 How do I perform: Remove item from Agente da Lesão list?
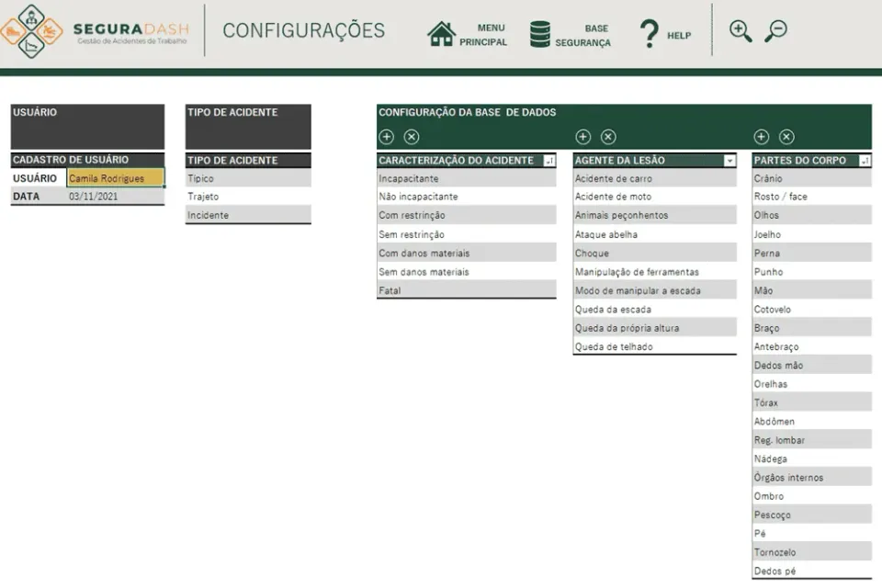coord(608,137)
